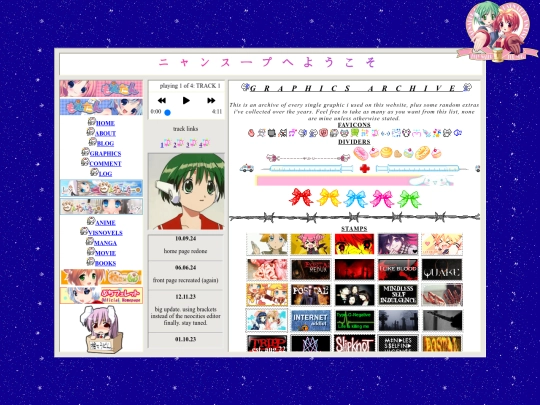Click the bunny-eared girl in box image
Image resolution: width=540 pixels, height=405 pixels.
coord(101,330)
